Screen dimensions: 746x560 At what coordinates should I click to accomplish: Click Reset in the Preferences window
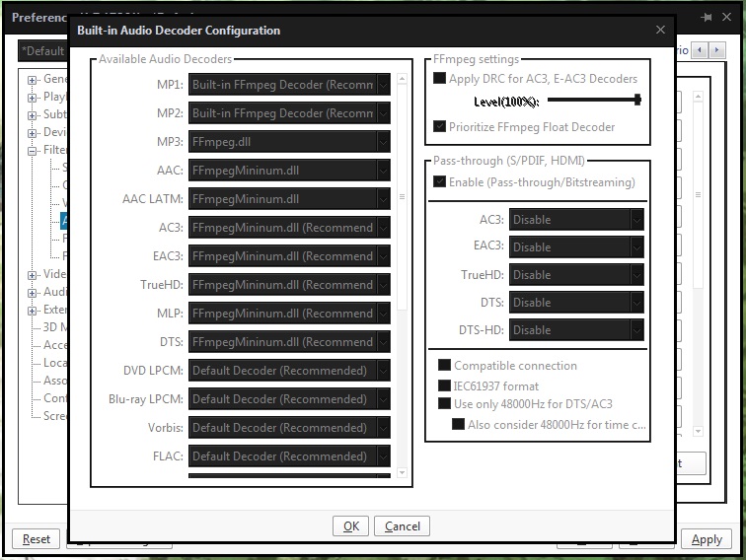(37, 539)
